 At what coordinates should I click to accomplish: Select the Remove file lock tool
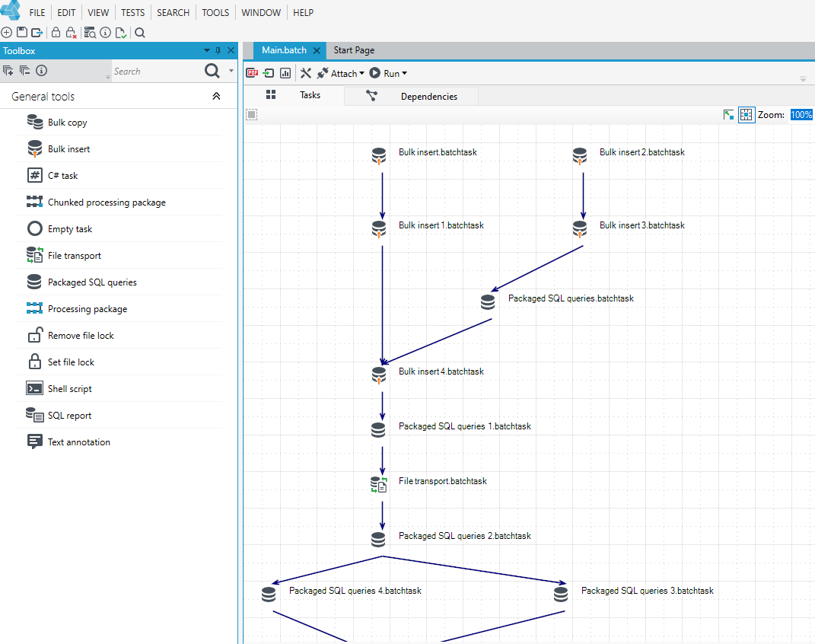click(x=119, y=336)
